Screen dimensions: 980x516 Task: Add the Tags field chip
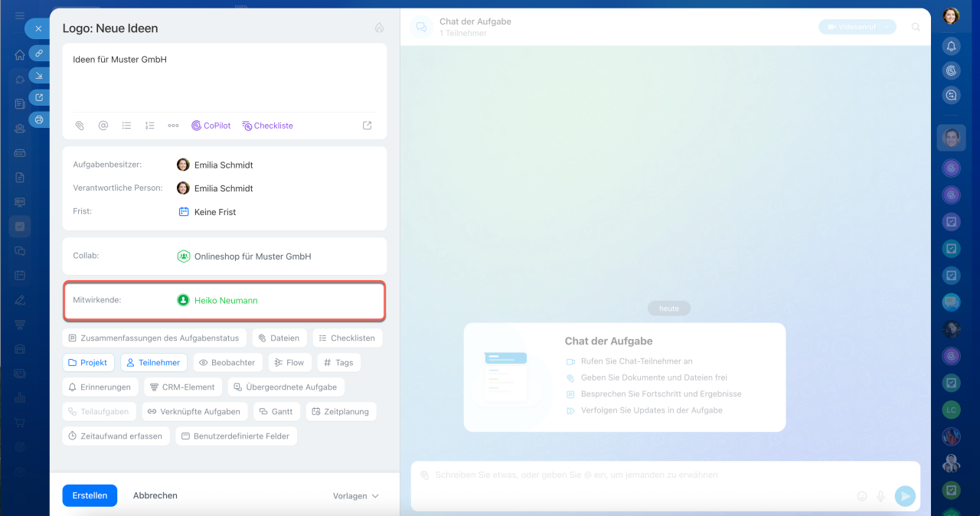(338, 362)
